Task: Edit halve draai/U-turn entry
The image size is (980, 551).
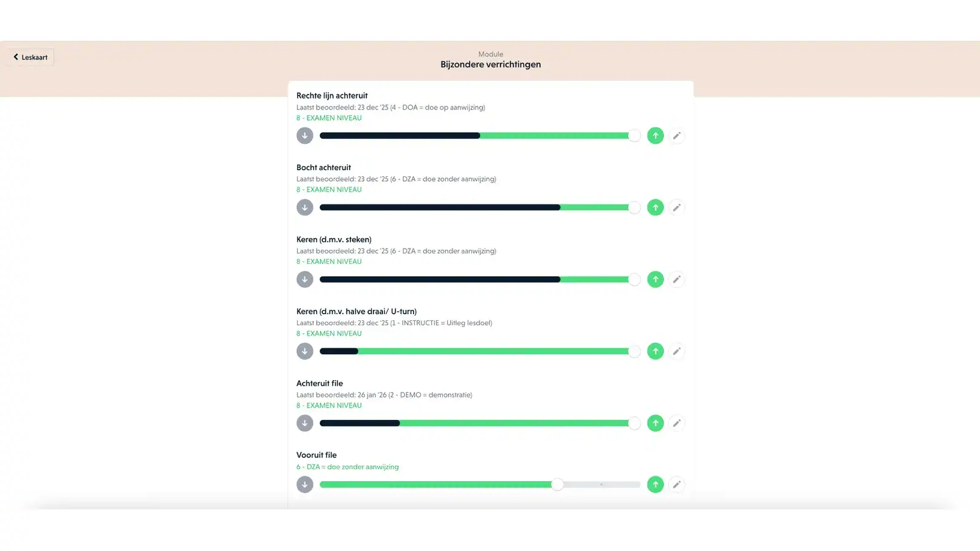Action: 676,351
